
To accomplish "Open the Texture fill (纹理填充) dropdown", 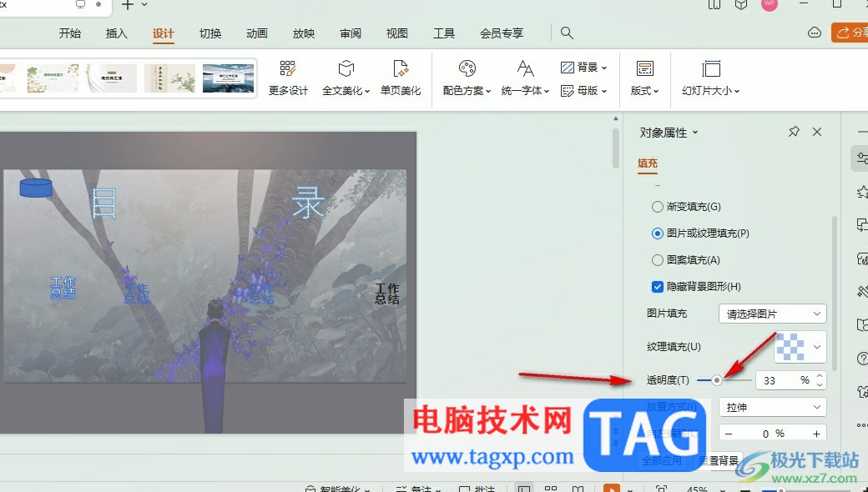I will point(800,347).
